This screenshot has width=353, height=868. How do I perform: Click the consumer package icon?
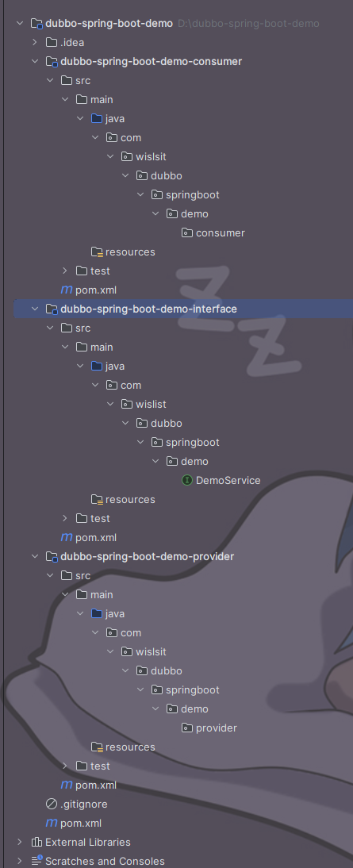click(x=187, y=233)
